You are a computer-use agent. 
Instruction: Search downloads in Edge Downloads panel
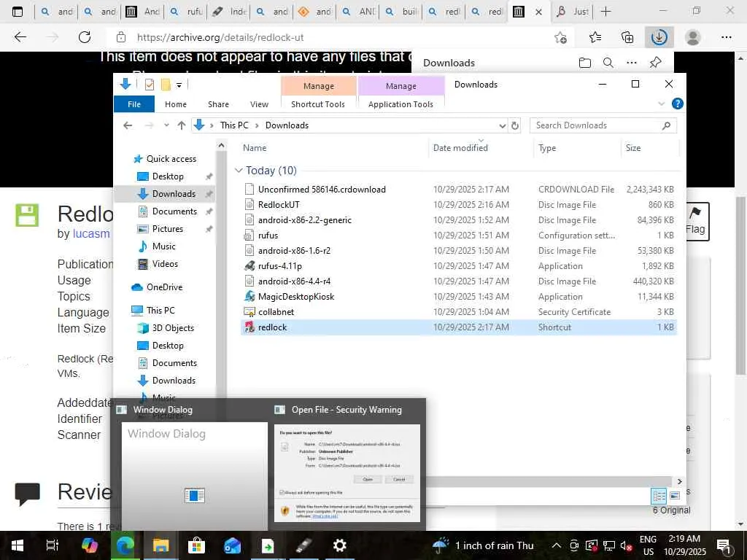608,63
